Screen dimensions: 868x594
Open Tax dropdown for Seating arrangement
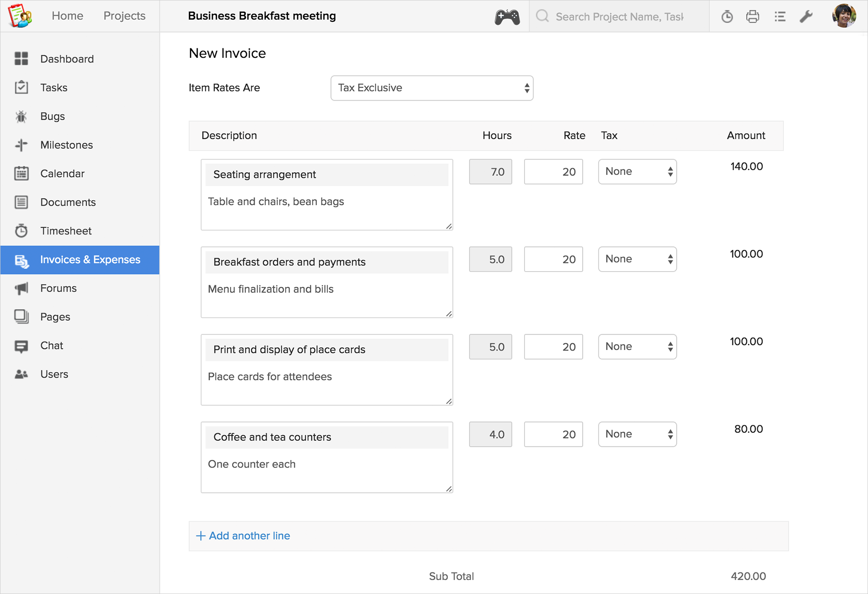637,171
